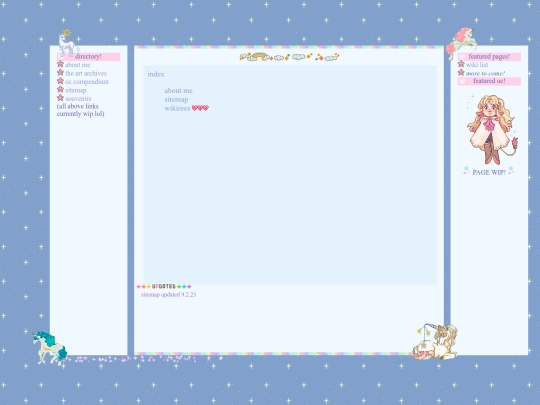Click pink hearts next to wikirees
This screenshot has height=405, width=540.
pos(200,108)
